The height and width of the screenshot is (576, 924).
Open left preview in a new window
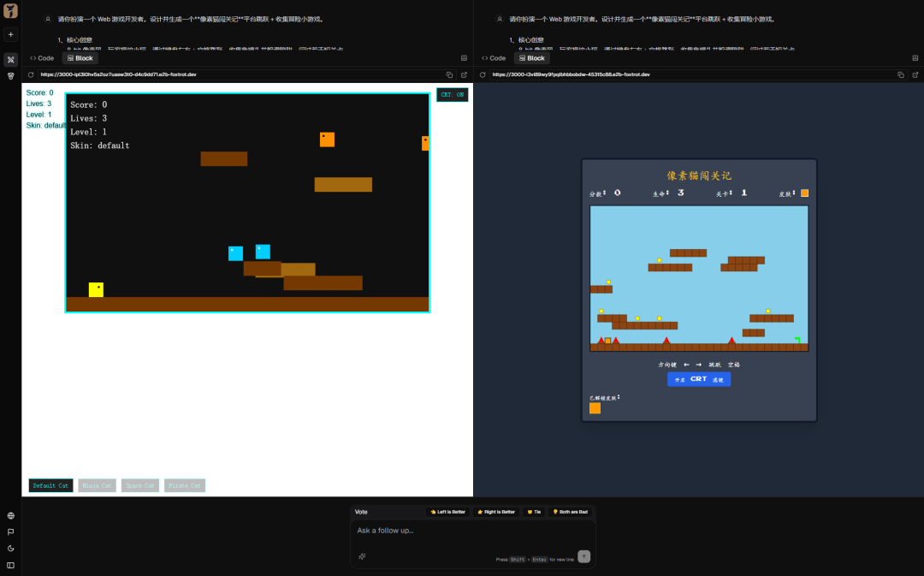tap(464, 74)
